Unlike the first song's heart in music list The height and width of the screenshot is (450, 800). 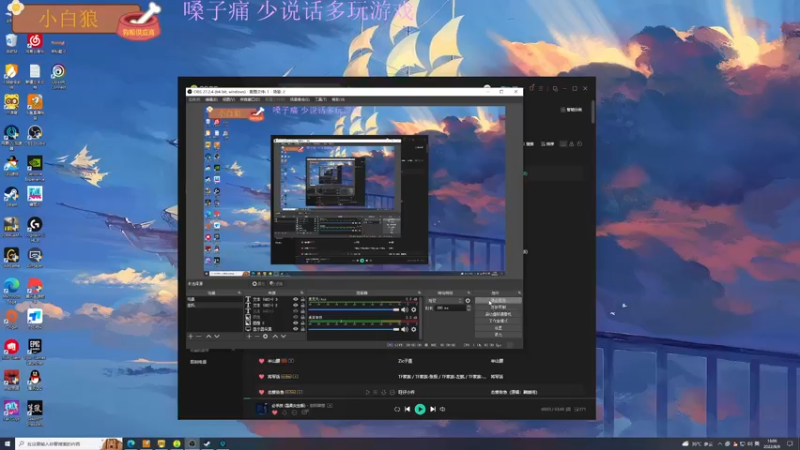coord(261,361)
